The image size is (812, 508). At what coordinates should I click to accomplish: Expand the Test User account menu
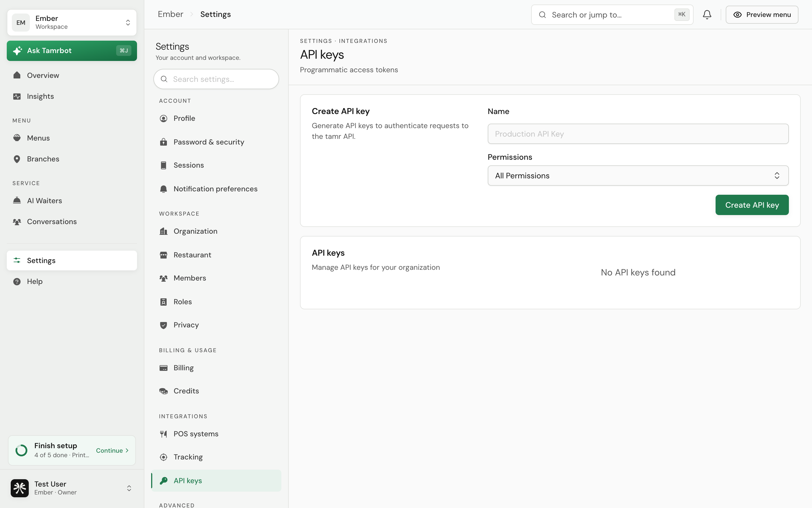tap(72, 488)
